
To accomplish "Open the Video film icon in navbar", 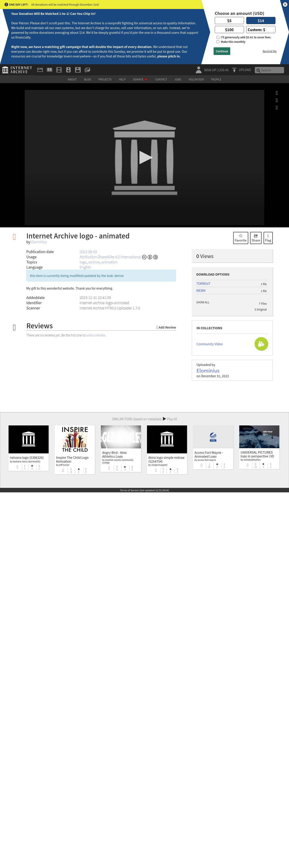I will (59, 70).
